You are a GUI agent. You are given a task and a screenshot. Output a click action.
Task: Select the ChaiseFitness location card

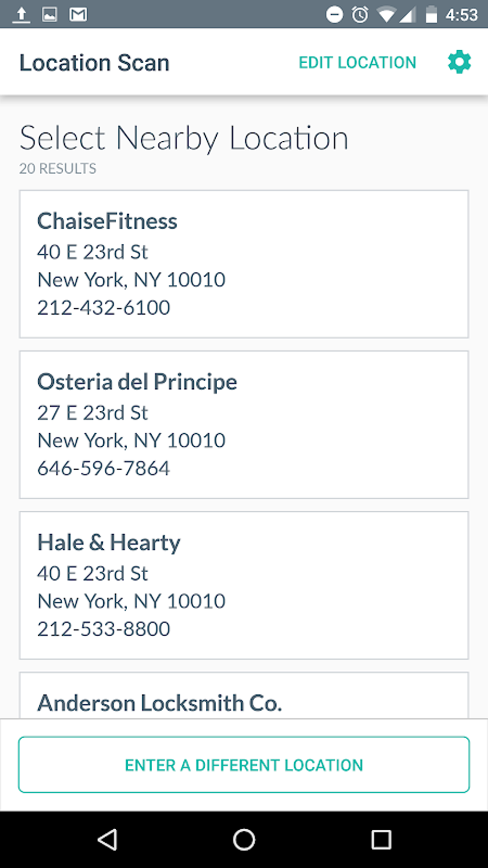coord(244,264)
